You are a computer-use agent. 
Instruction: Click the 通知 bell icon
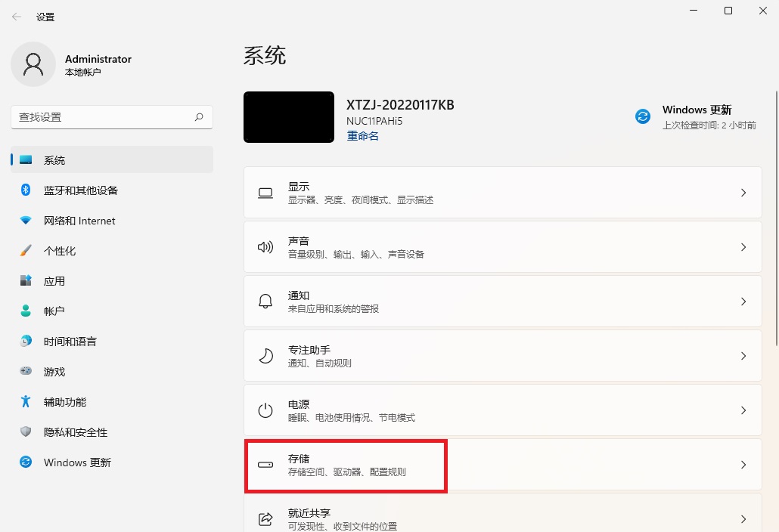265,301
